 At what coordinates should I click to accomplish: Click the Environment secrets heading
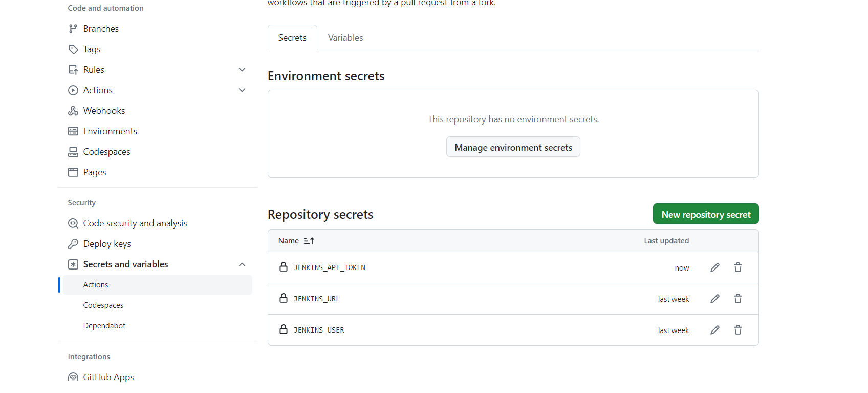(x=326, y=76)
